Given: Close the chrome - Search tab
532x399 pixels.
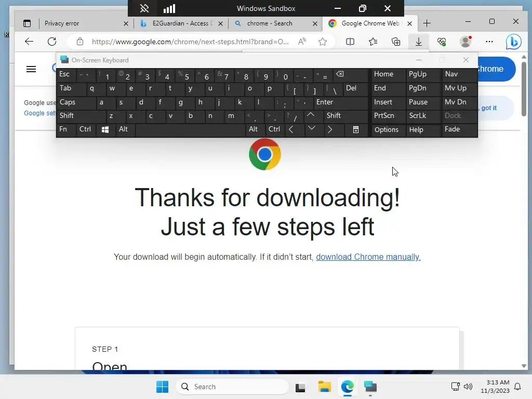Looking at the screenshot, I should pyautogui.click(x=315, y=23).
